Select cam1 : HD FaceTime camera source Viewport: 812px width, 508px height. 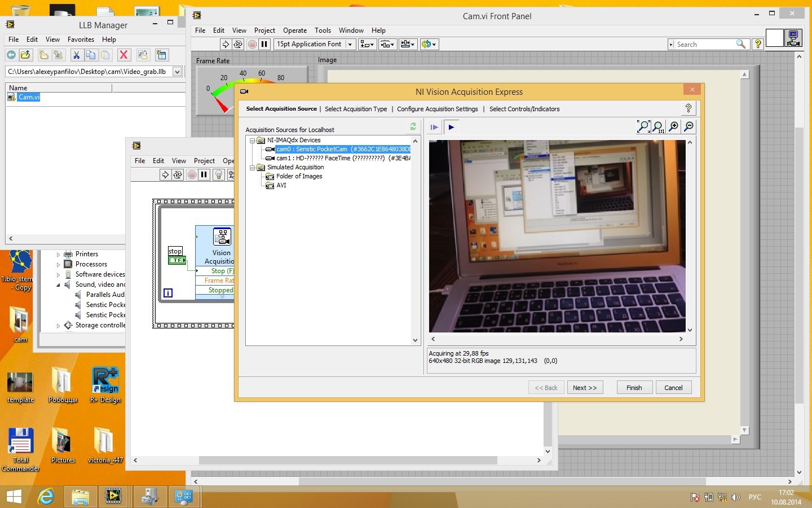[343, 158]
